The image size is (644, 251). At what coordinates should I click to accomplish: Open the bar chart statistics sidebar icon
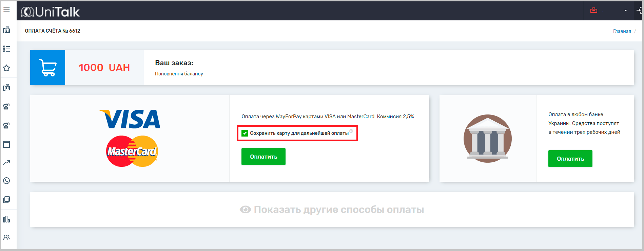point(6,219)
